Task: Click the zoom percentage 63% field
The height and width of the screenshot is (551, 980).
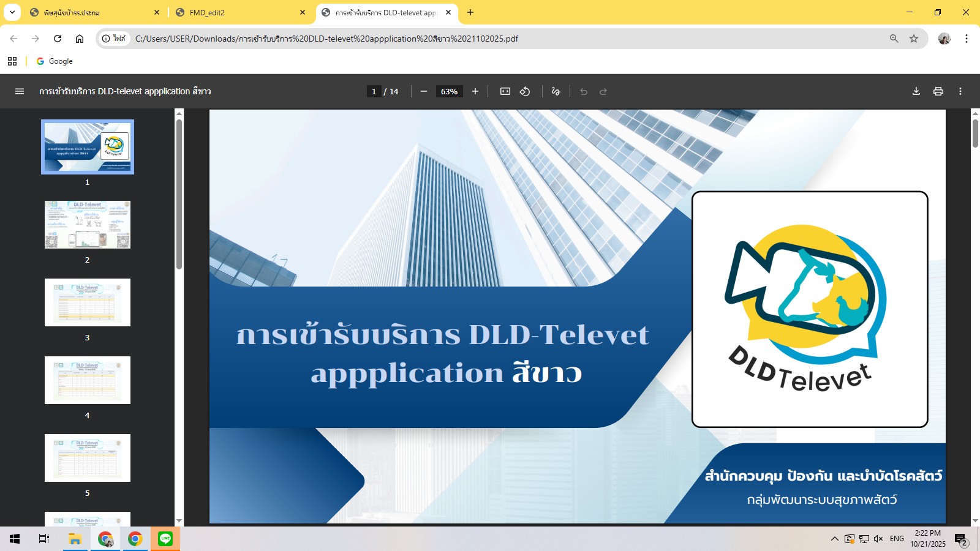Action: (x=449, y=91)
